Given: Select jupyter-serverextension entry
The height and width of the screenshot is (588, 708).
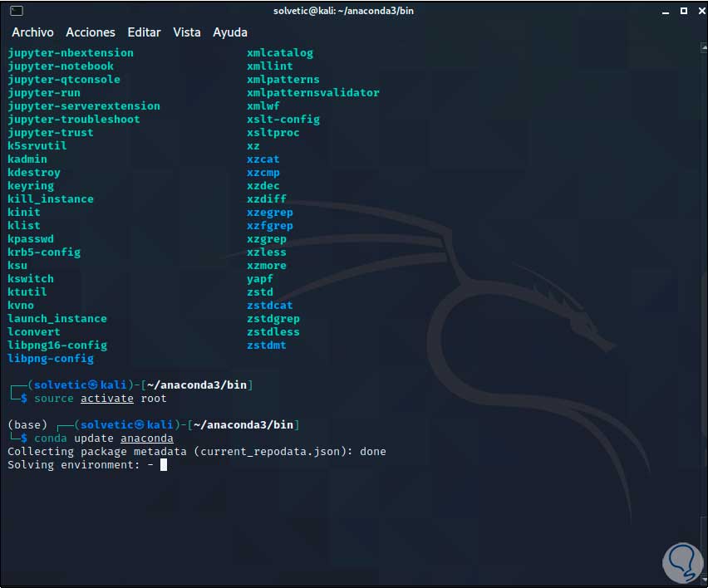Looking at the screenshot, I should [84, 106].
